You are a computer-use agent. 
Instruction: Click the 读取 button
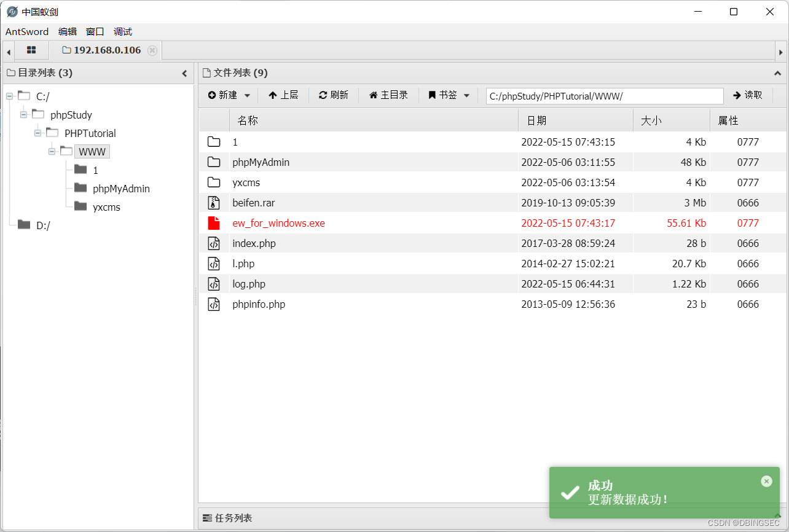coord(748,95)
